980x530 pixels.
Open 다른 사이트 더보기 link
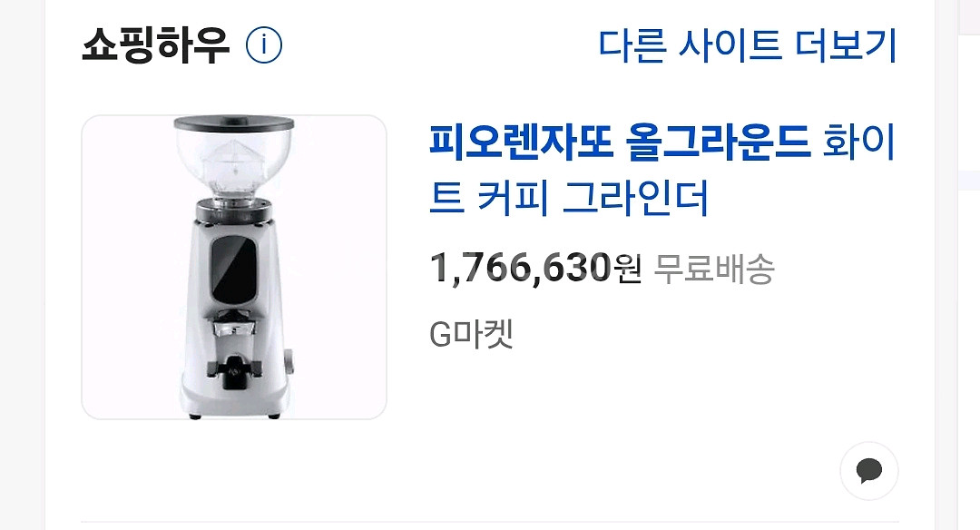748,45
